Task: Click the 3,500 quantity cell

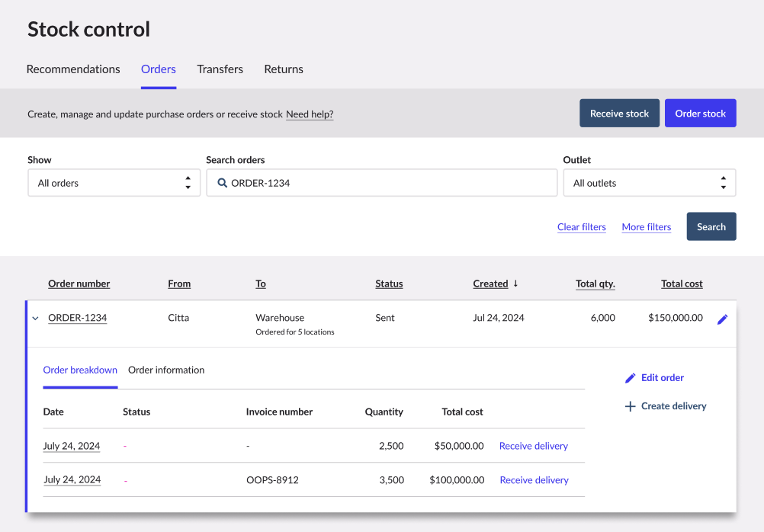Action: [392, 480]
